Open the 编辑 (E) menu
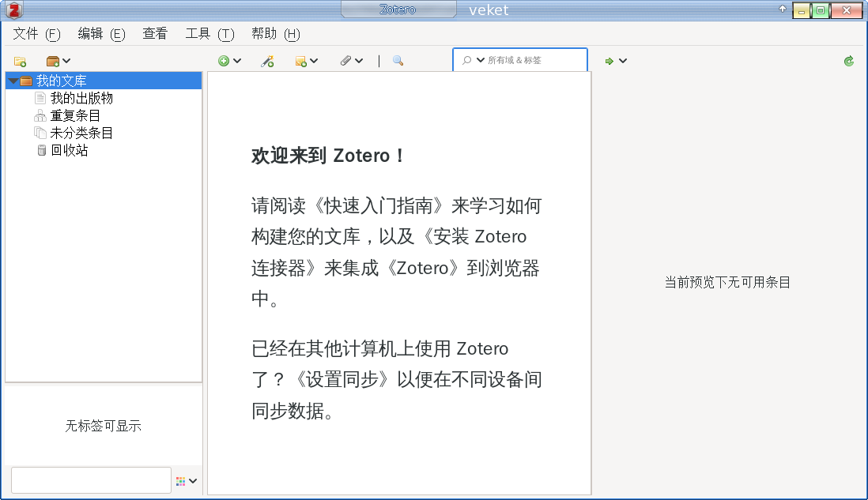The image size is (868, 500). tap(101, 34)
